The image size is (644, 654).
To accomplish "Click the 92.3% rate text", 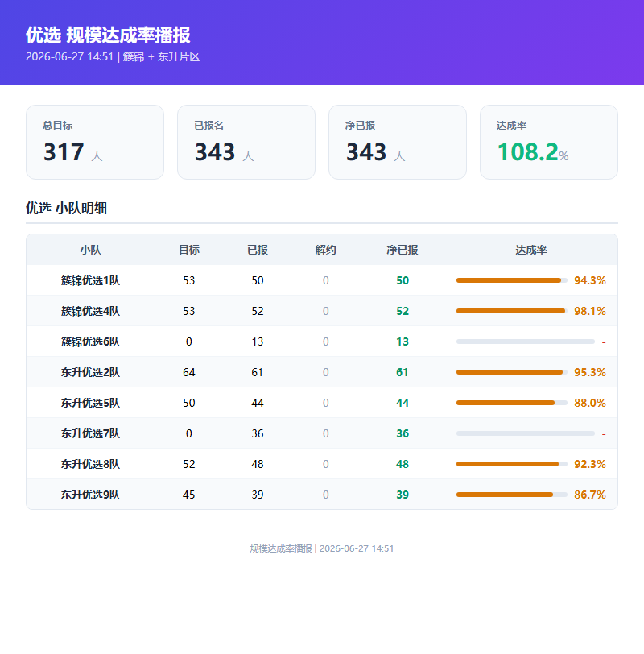I will [x=590, y=464].
